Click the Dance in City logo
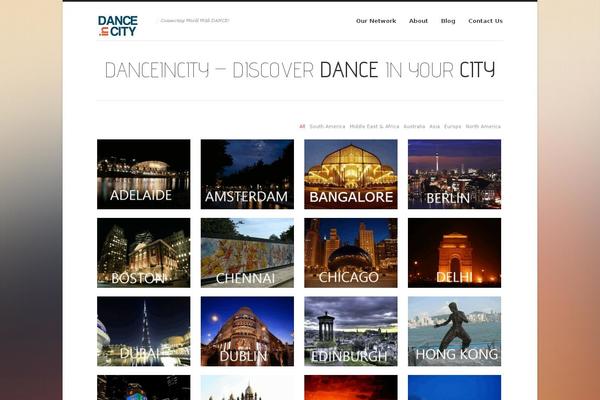 pyautogui.click(x=118, y=26)
